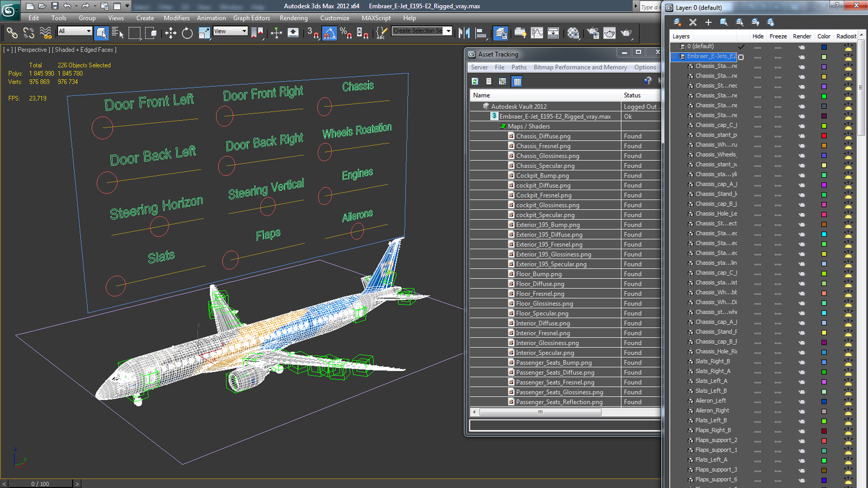868x488 pixels.
Task: Open the quick access toolbar dropdown arrow
Action: coord(127,6)
